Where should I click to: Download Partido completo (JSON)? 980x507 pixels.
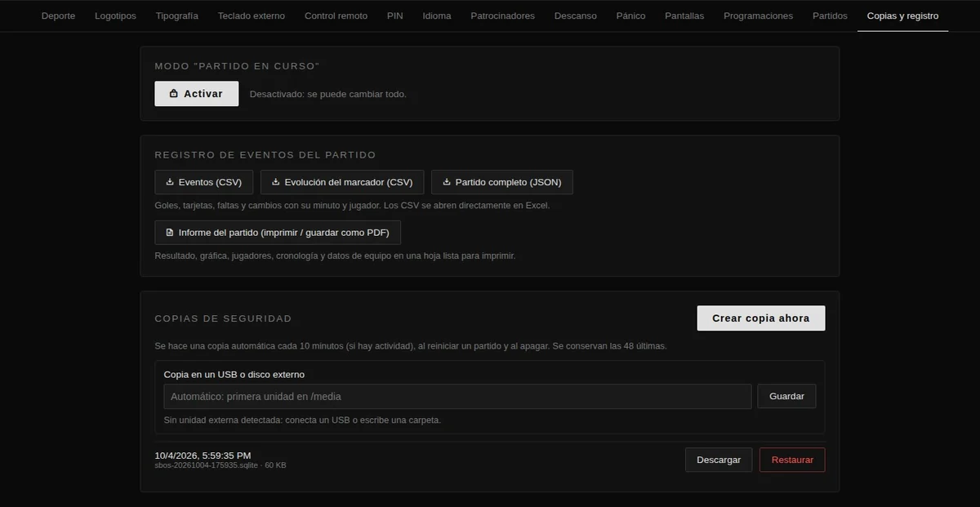(502, 182)
